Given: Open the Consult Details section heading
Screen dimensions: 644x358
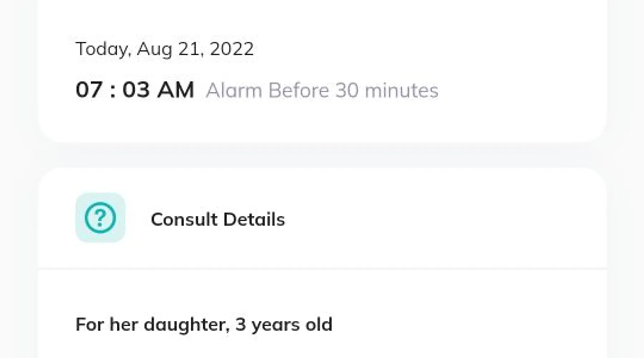Looking at the screenshot, I should click(x=218, y=219).
